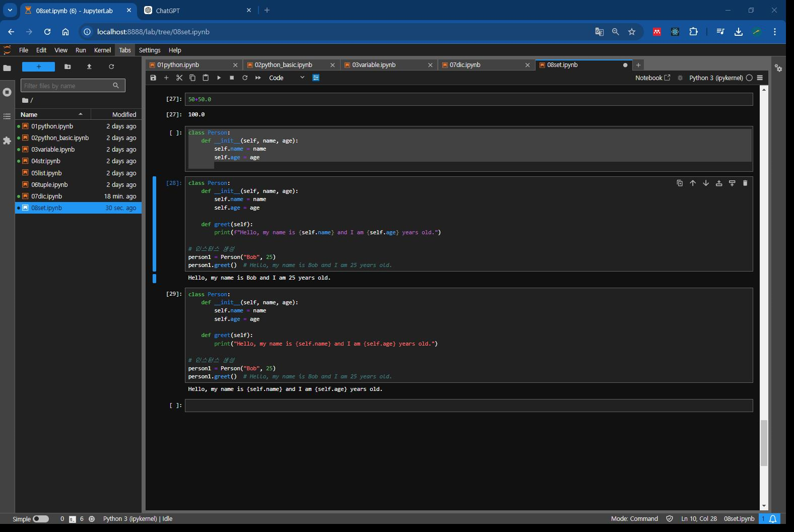Delete the active cell using the trash icon
This screenshot has width=794, height=532.
745,183
